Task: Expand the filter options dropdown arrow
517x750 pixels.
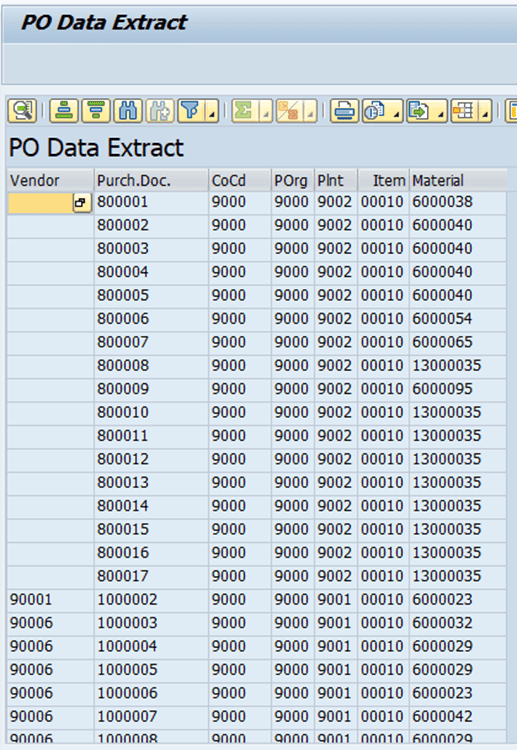Action: (212, 112)
